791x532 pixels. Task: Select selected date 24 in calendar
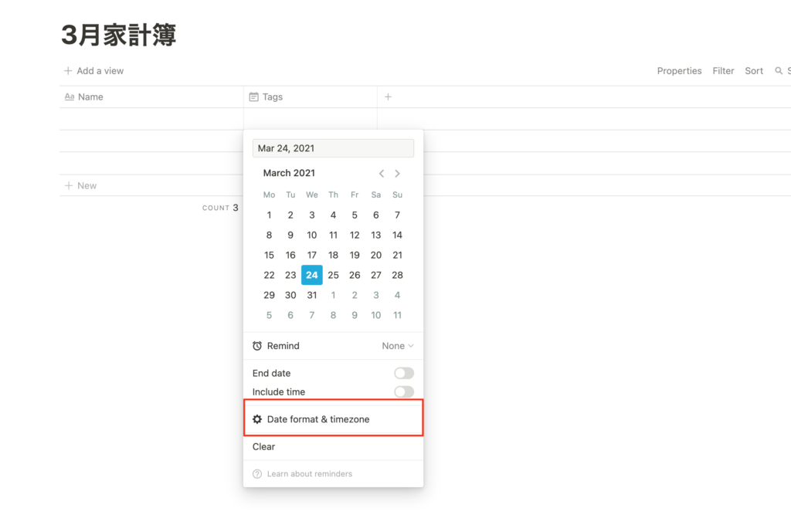tap(312, 275)
